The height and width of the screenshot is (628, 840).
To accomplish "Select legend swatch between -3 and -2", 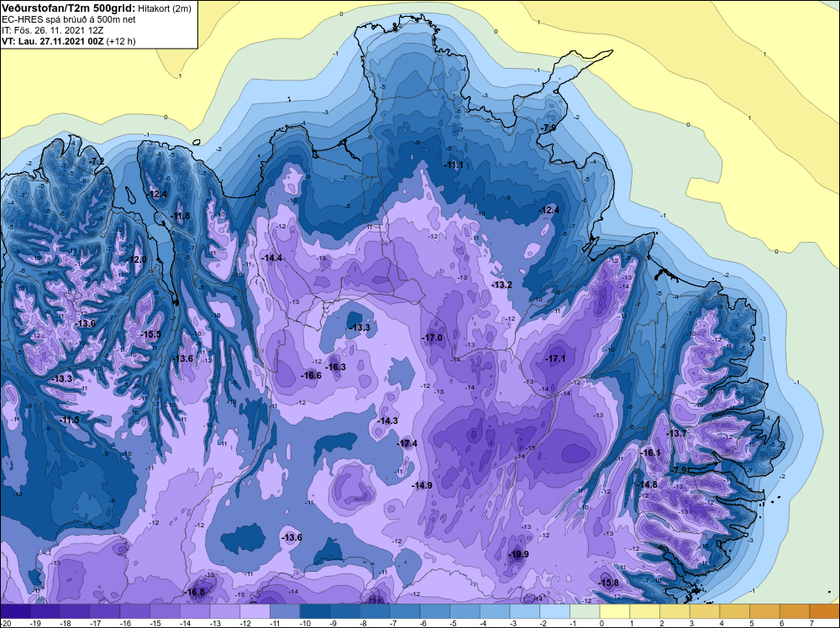I will [x=525, y=611].
